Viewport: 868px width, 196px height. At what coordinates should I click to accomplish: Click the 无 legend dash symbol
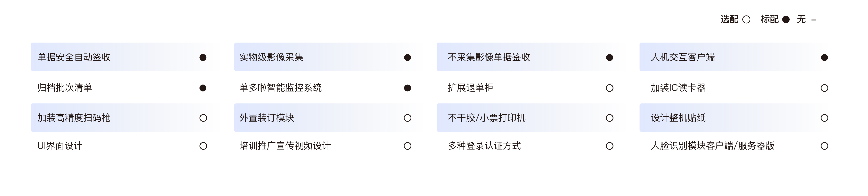click(814, 20)
